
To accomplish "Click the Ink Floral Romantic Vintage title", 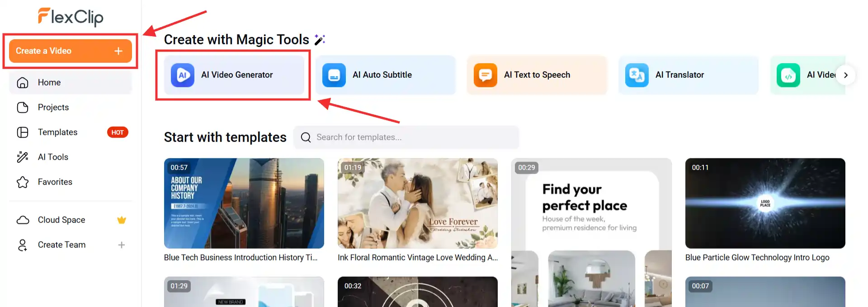I will [x=418, y=258].
